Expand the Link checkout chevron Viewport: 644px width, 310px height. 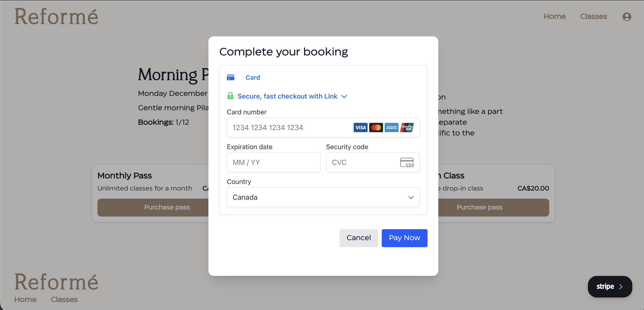click(344, 96)
